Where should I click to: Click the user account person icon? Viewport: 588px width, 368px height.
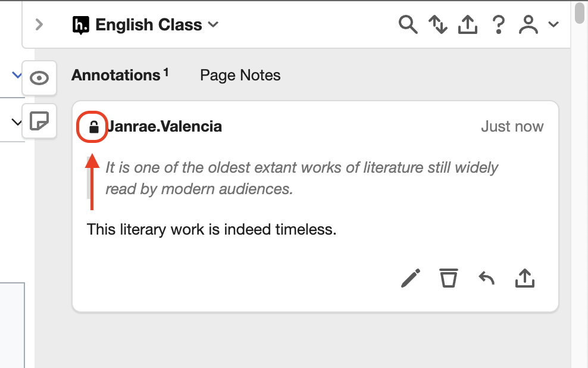(528, 25)
